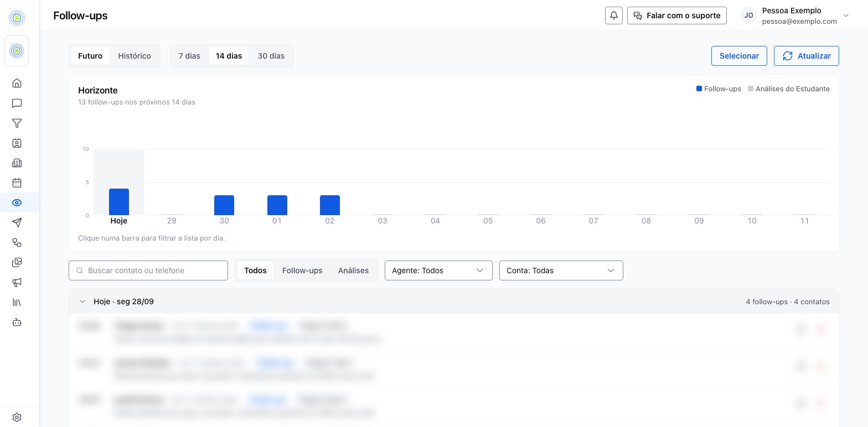Screen dimensions: 868x427
Task: Open the building icon in sidebar
Action: pos(17,163)
